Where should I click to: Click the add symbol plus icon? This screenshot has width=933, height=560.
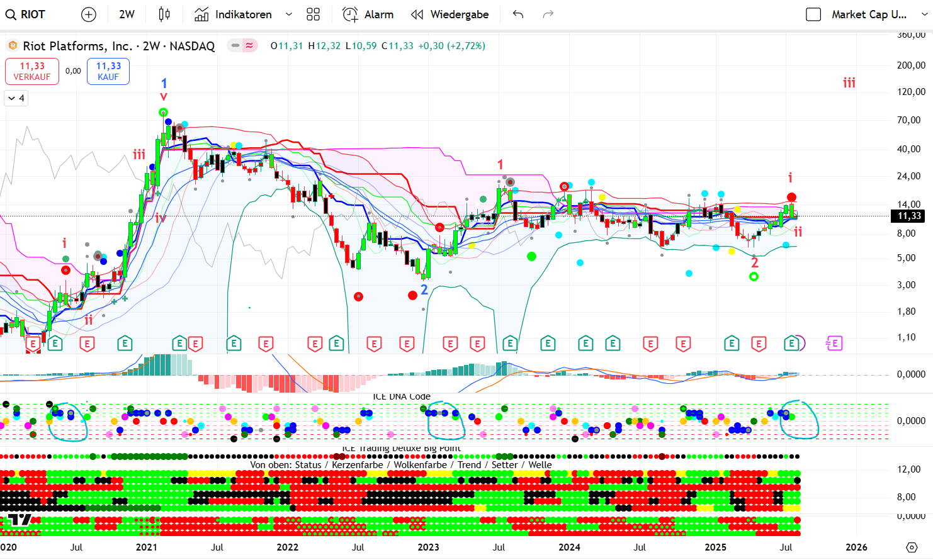(x=89, y=14)
